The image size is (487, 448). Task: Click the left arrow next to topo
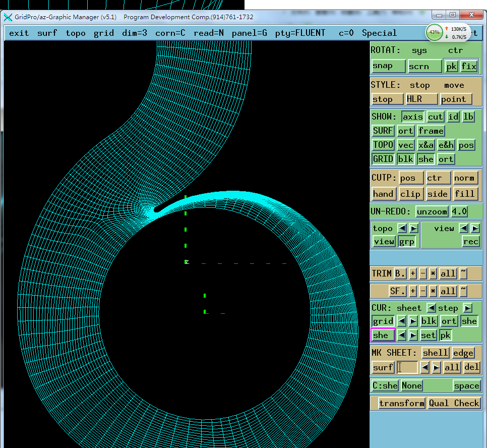pyautogui.click(x=401, y=228)
